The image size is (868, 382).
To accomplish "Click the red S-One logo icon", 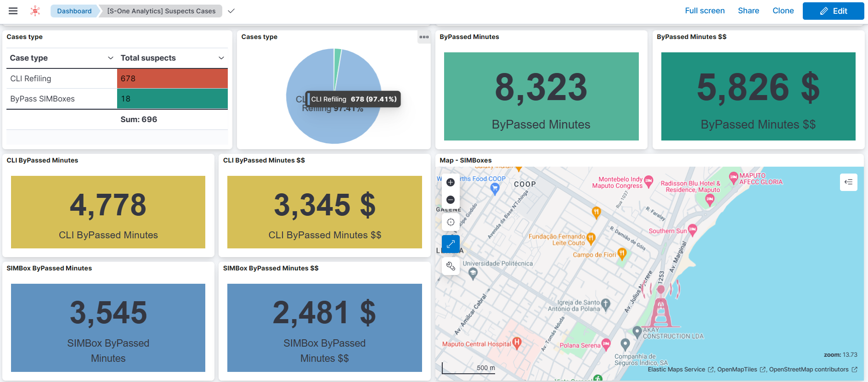I will (x=35, y=11).
